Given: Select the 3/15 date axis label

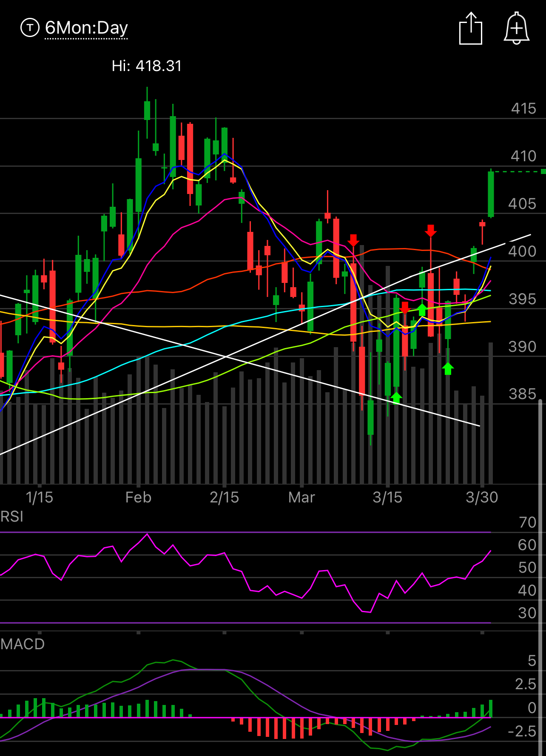Looking at the screenshot, I should pos(387,497).
